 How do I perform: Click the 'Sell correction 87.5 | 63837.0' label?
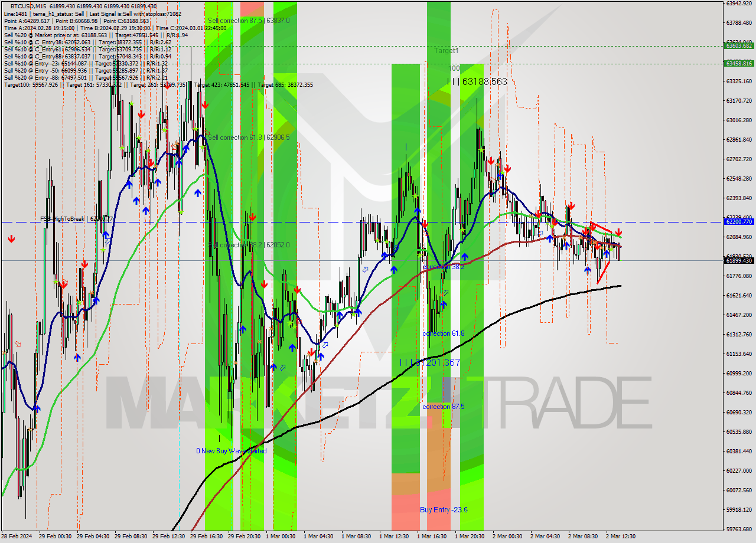point(249,21)
